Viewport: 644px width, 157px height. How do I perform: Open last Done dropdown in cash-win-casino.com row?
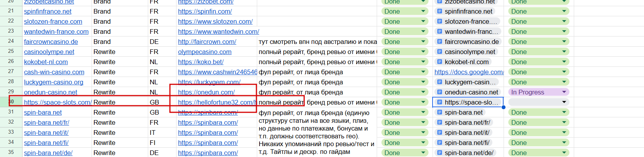tap(538, 72)
